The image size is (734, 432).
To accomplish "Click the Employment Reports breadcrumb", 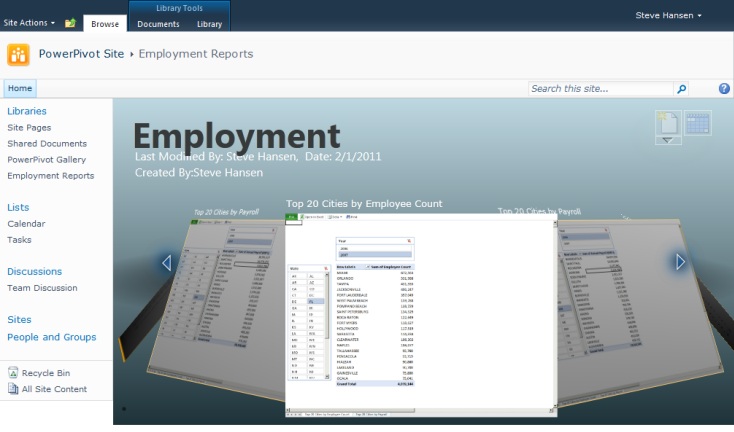I will coord(196,54).
